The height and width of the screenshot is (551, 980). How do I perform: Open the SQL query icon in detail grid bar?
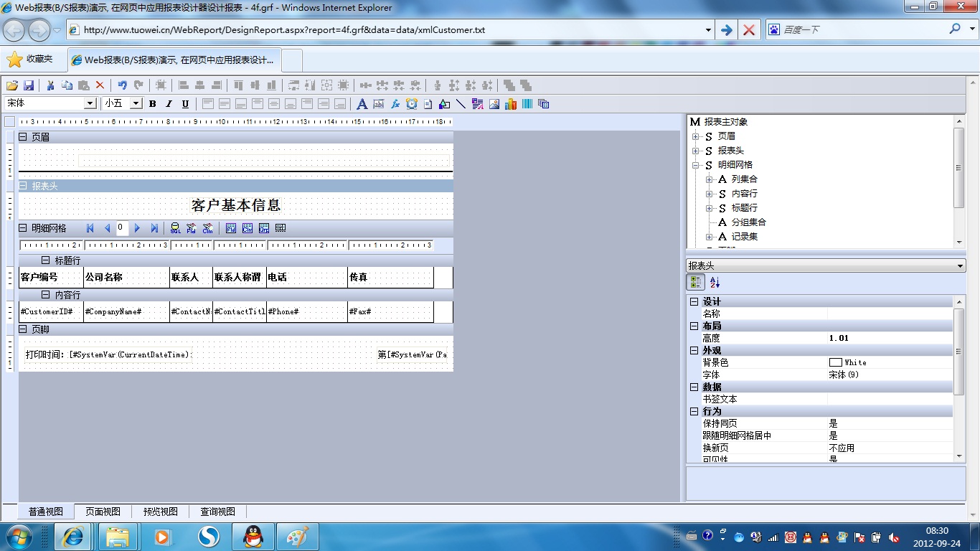tap(175, 228)
